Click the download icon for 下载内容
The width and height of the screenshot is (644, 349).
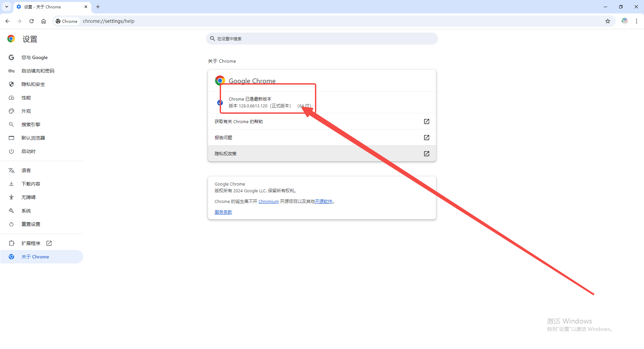[x=11, y=184]
